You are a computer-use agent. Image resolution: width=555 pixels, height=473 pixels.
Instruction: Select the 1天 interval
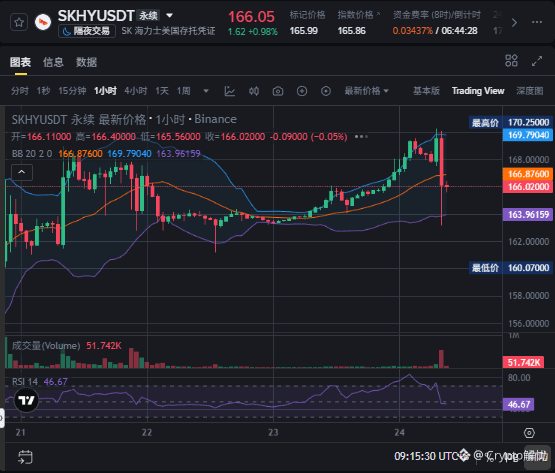162,91
